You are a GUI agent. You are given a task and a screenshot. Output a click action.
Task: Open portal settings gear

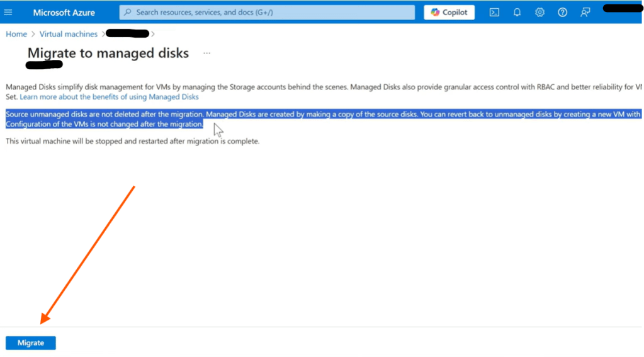coord(539,13)
